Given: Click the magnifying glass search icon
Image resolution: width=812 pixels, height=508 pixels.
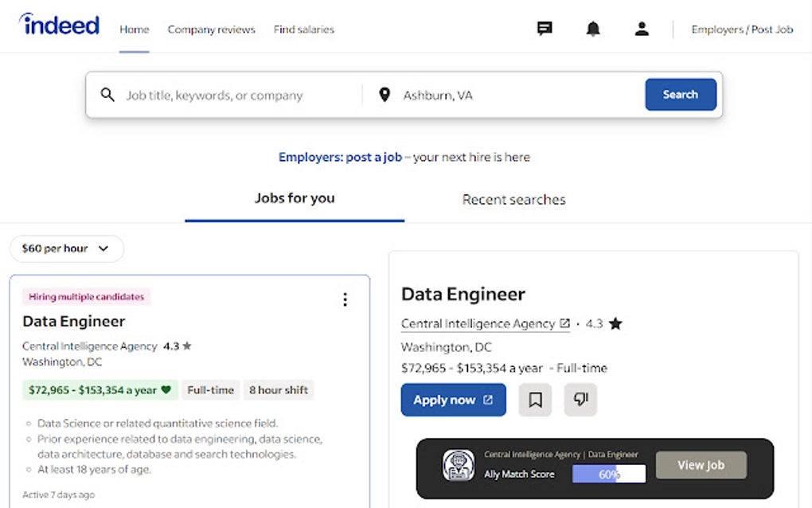Looking at the screenshot, I should click(x=108, y=94).
